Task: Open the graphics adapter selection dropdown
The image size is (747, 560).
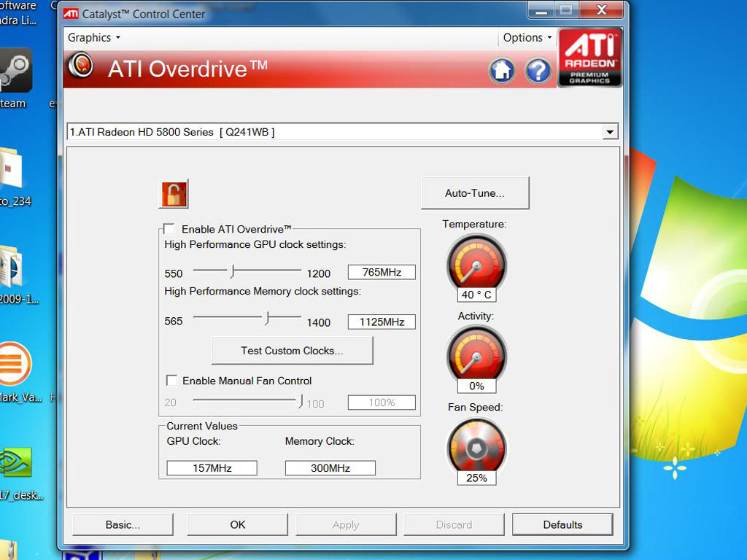Action: pos(610,132)
